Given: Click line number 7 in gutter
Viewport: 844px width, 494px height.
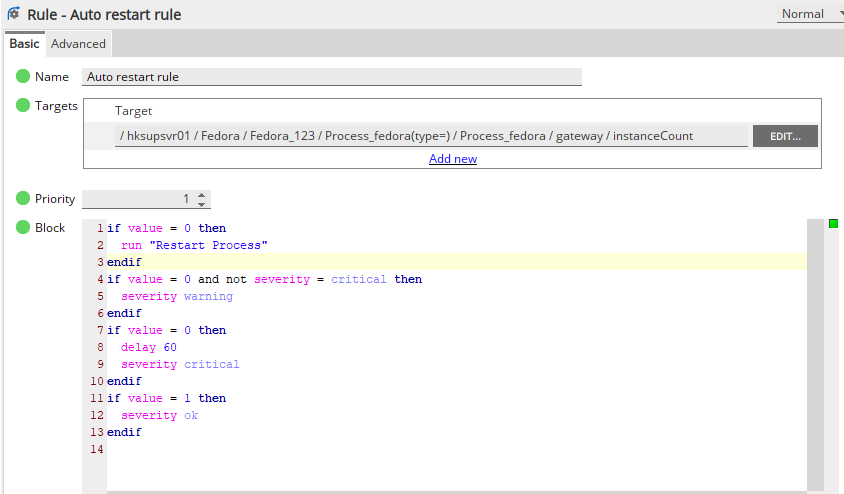Looking at the screenshot, I should pyautogui.click(x=100, y=330).
